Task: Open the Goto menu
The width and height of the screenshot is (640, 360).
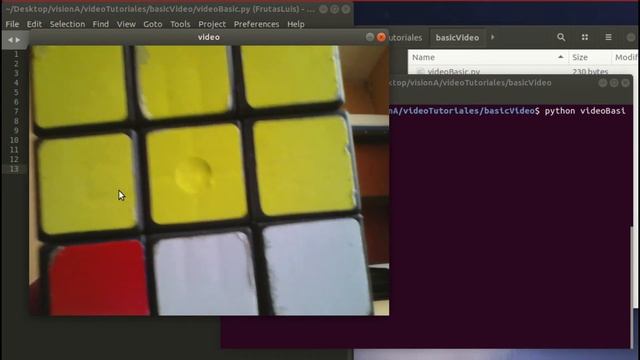Action: coord(153,24)
